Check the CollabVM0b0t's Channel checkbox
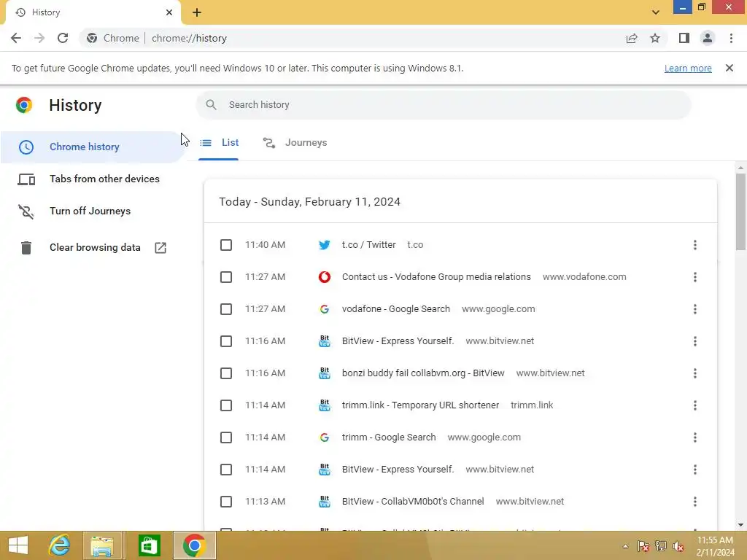The width and height of the screenshot is (747, 560). tap(226, 502)
